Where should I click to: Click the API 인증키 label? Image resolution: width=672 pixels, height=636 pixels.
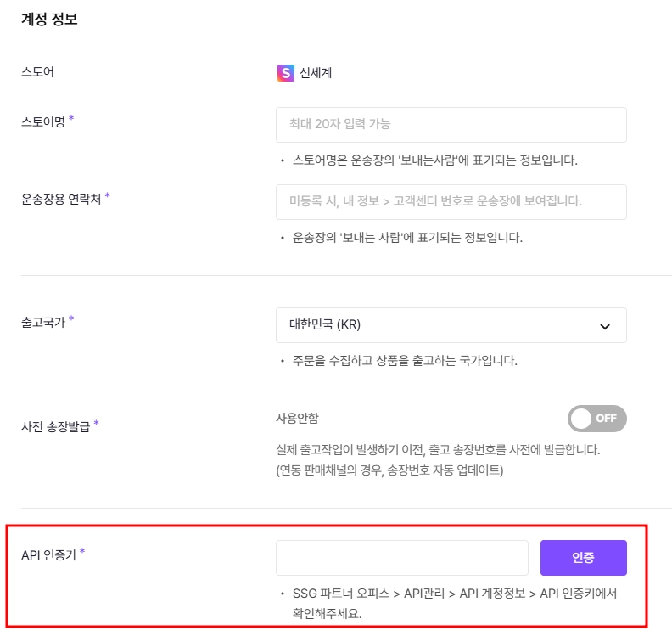[49, 555]
